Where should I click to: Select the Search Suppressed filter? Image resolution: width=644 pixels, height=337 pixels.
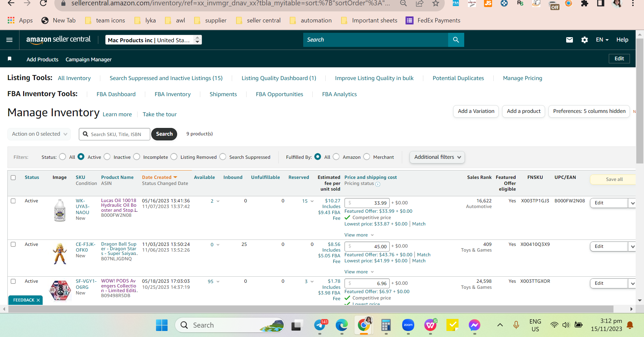pyautogui.click(x=223, y=157)
